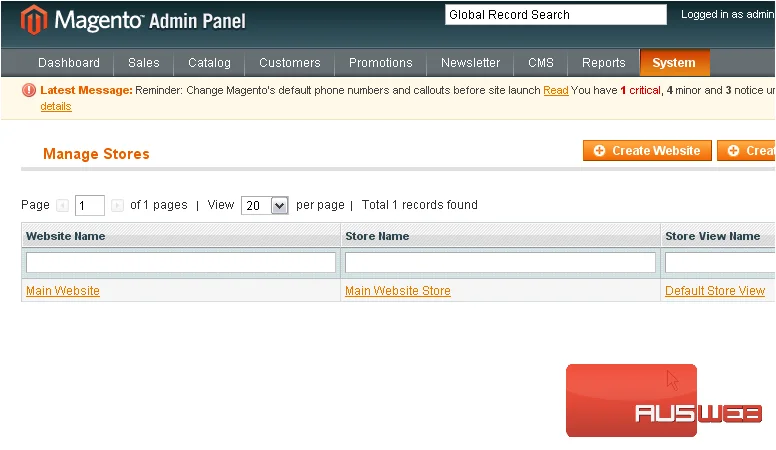Open the CMS menu
776x450 pixels.
[541, 63]
